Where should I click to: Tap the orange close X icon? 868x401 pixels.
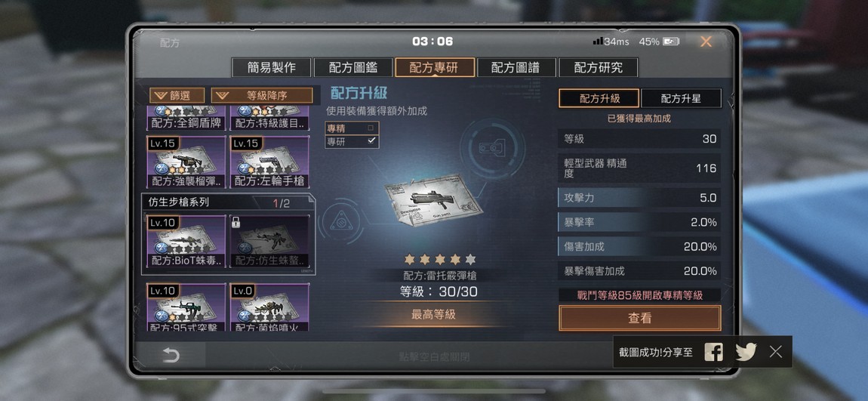[706, 42]
